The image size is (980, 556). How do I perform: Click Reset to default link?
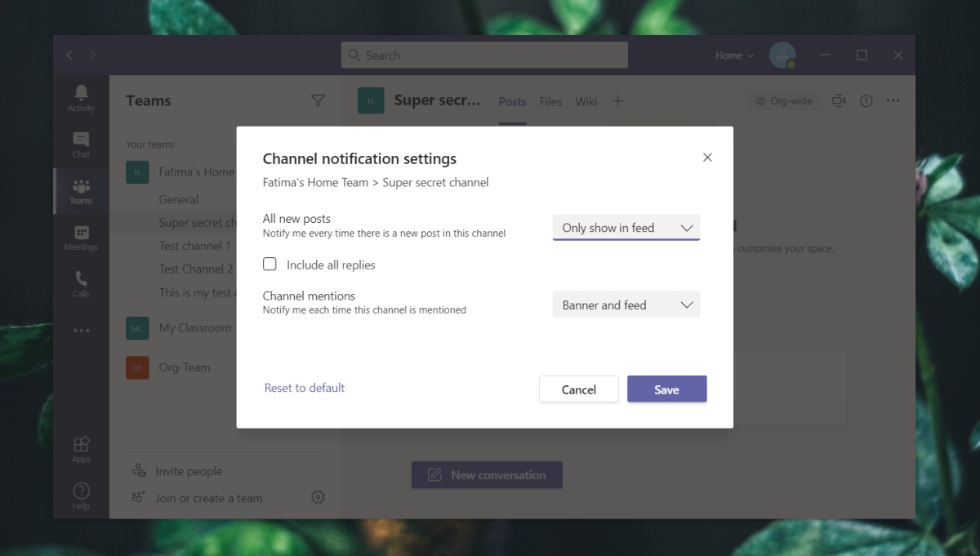tap(305, 388)
